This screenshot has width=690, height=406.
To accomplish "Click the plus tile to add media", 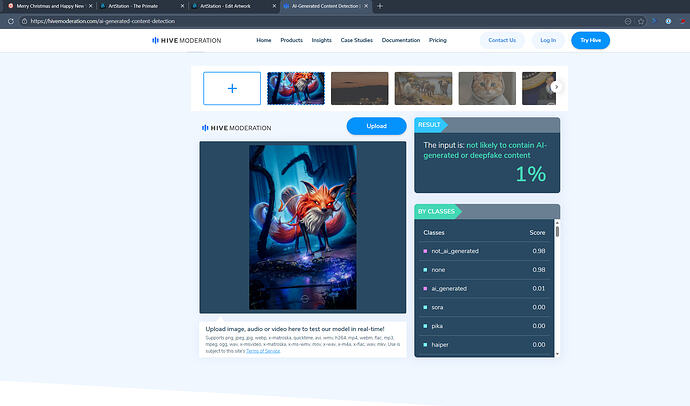I will pyautogui.click(x=232, y=88).
